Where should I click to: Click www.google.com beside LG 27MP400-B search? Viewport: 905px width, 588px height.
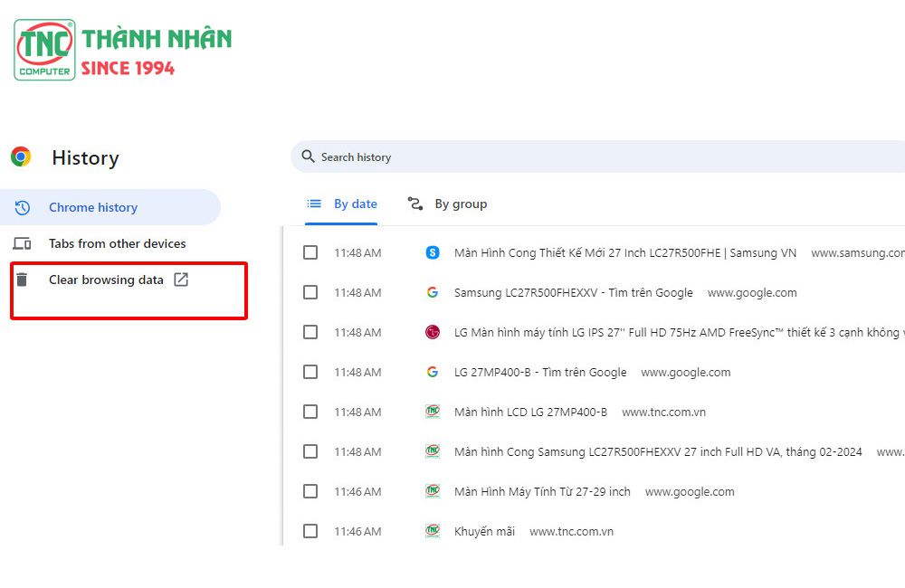(686, 372)
